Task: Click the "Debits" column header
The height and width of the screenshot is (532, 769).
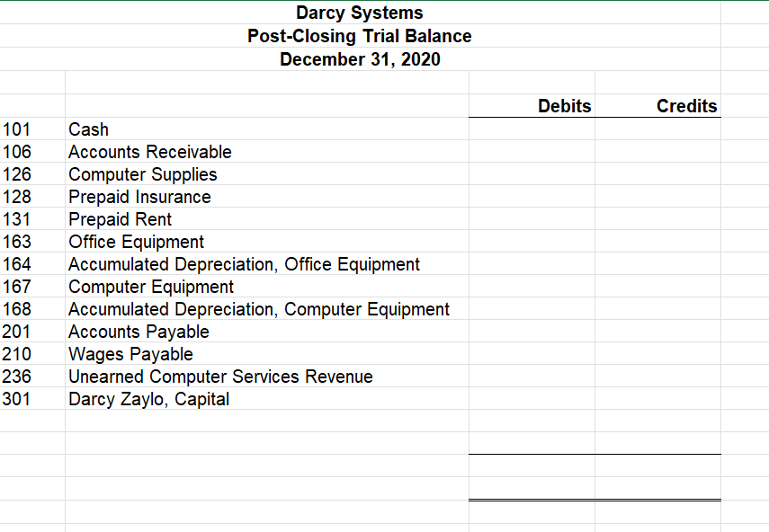Action: coord(564,106)
